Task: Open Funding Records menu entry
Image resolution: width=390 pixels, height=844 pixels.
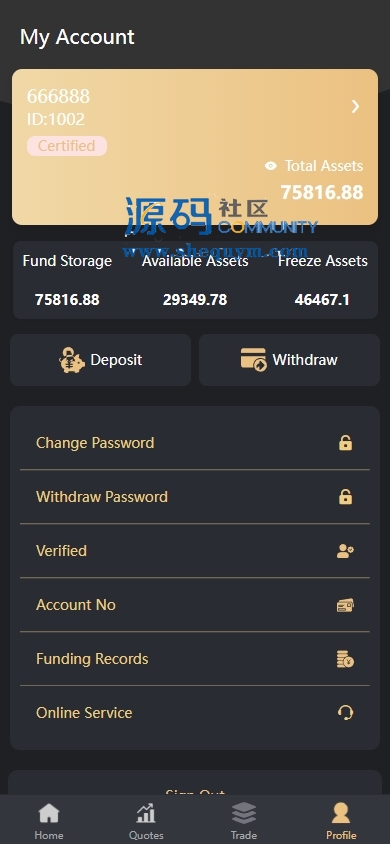Action: (x=195, y=659)
